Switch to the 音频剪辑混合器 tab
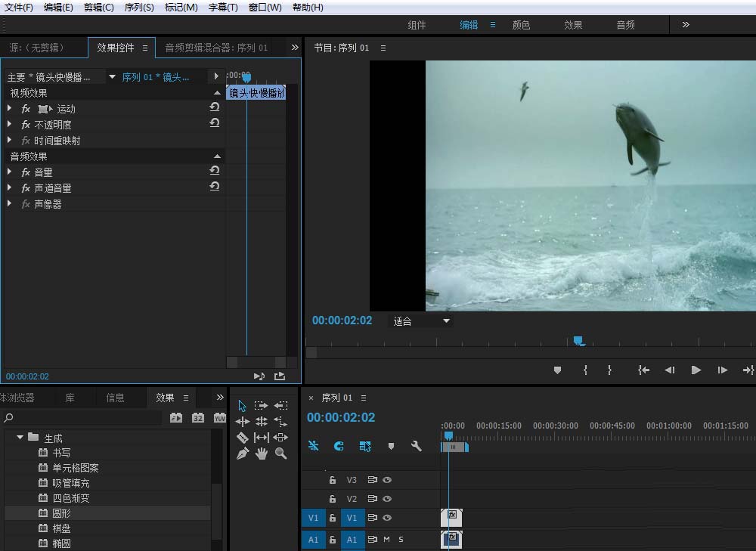The width and height of the screenshot is (756, 551). pyautogui.click(x=216, y=48)
